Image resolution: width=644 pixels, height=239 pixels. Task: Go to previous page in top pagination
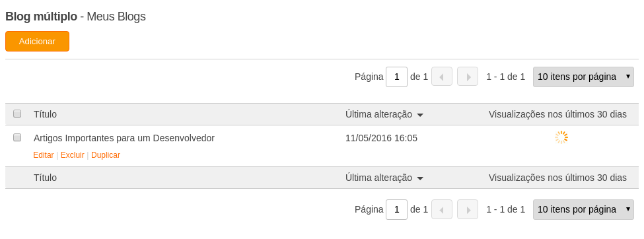(x=441, y=77)
